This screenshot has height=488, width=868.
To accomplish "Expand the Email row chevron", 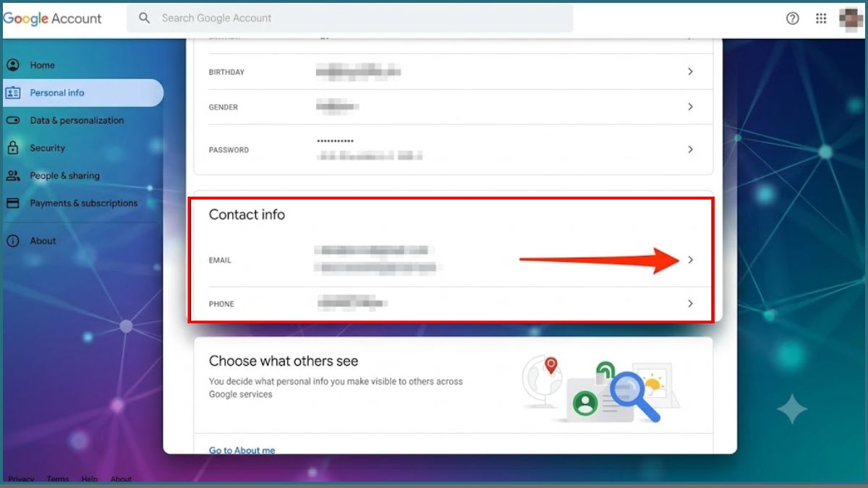I will 690,260.
